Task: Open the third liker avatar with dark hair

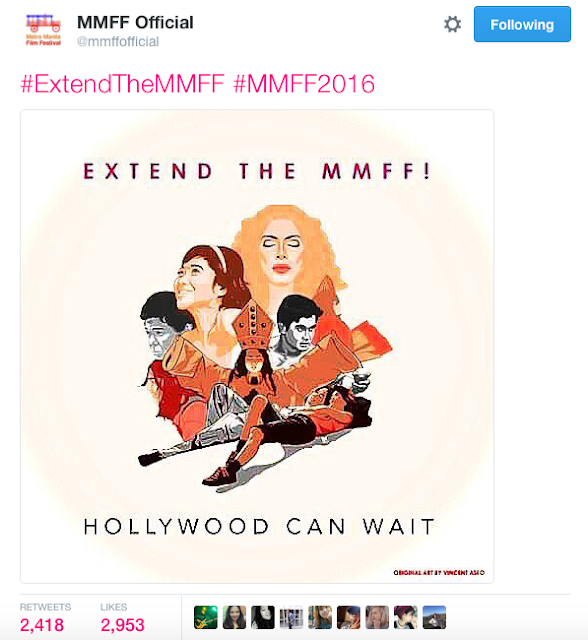Action: [263, 617]
